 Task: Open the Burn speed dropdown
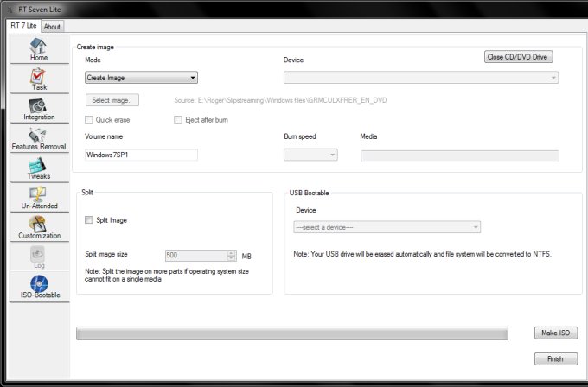(310, 155)
